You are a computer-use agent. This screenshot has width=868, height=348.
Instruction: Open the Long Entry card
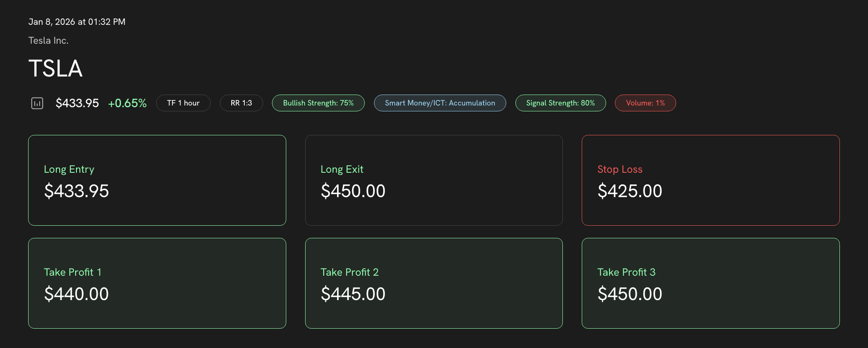tap(157, 180)
